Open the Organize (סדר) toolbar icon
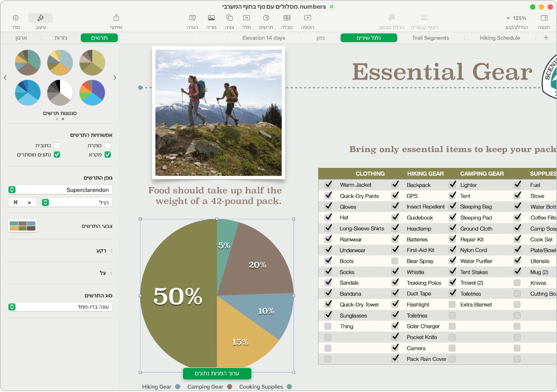The height and width of the screenshot is (392, 557). point(16,18)
